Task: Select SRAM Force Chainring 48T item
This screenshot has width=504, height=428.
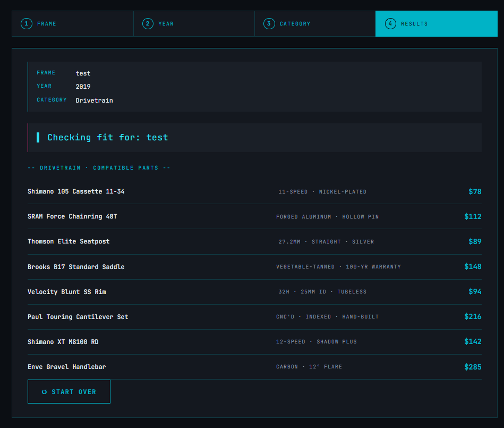Action: click(x=254, y=216)
